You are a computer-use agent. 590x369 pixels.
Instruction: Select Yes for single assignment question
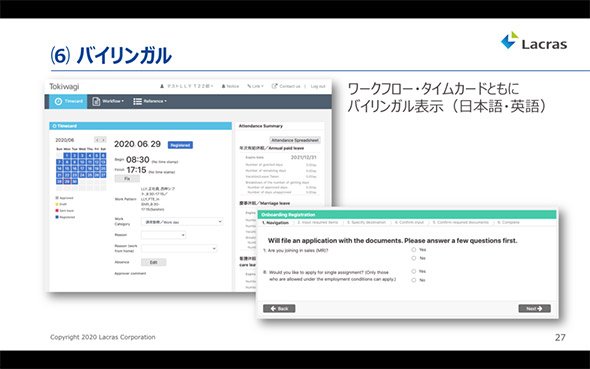tap(414, 271)
